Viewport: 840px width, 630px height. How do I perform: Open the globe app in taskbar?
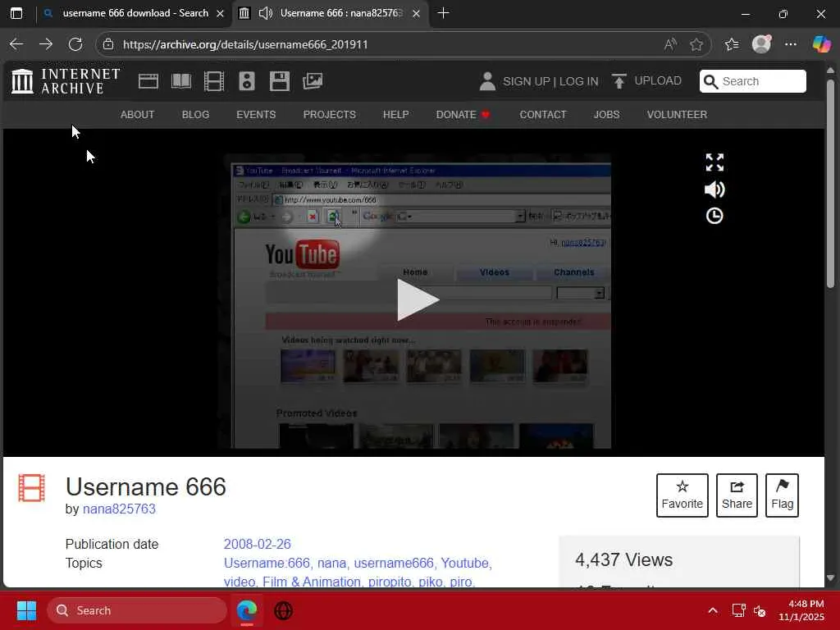[x=283, y=610]
